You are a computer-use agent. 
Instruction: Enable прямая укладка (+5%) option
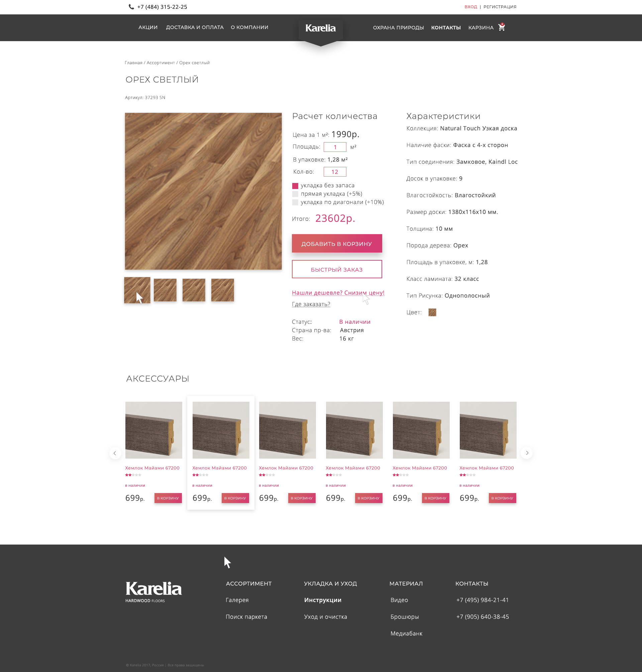[x=295, y=194]
